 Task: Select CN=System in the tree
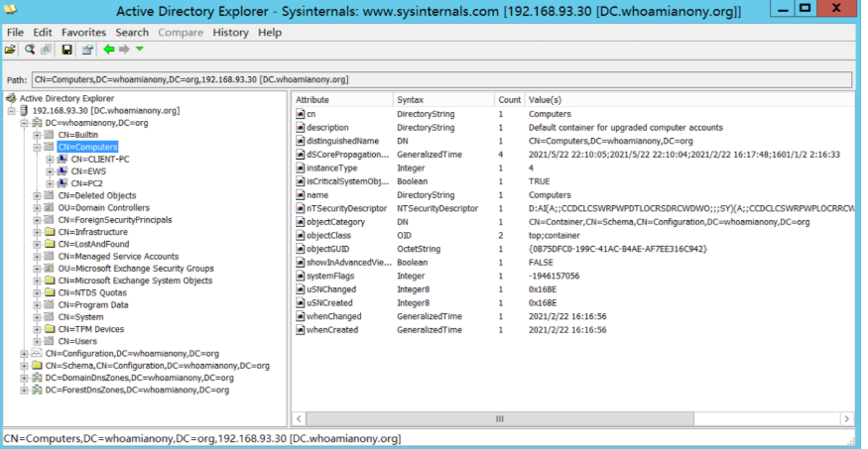(79, 317)
